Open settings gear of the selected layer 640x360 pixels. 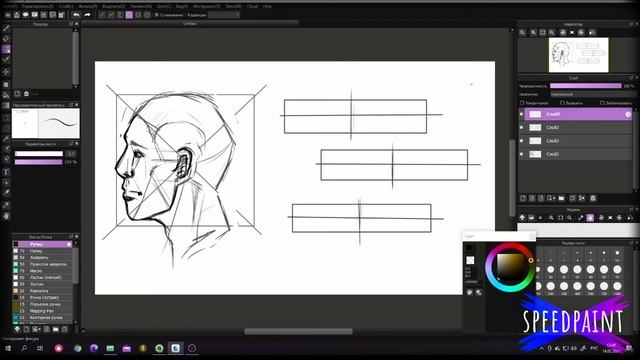628,114
